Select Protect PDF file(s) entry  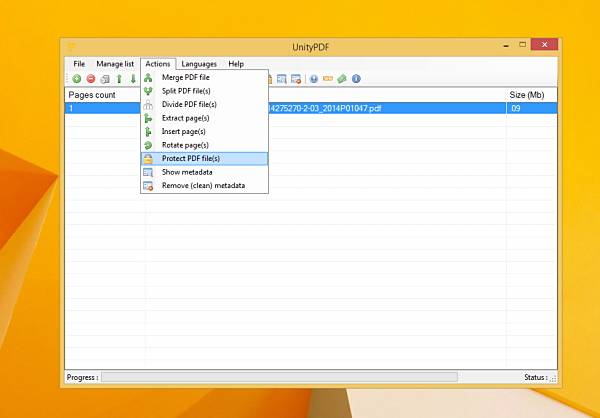(204, 158)
